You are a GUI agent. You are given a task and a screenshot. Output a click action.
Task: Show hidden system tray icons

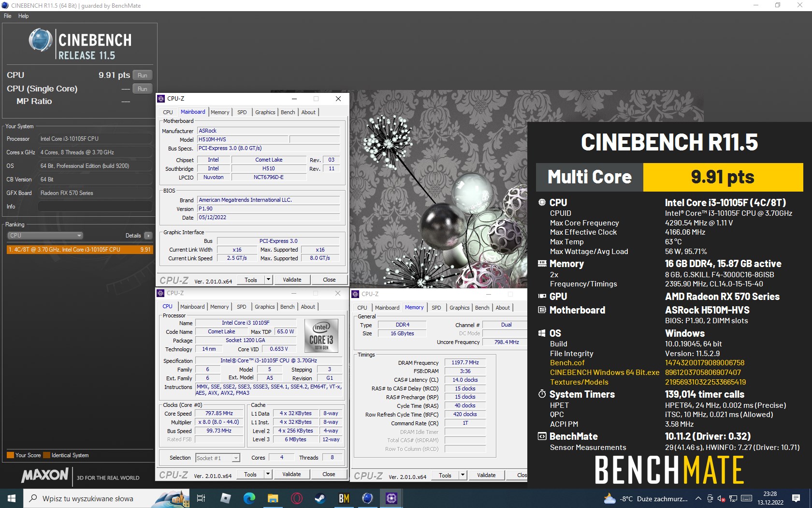[698, 498]
